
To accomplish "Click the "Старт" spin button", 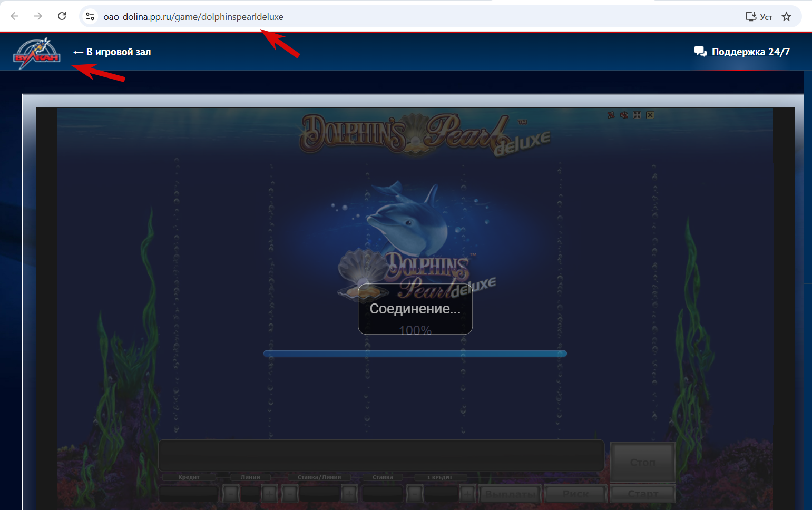I will click(643, 494).
